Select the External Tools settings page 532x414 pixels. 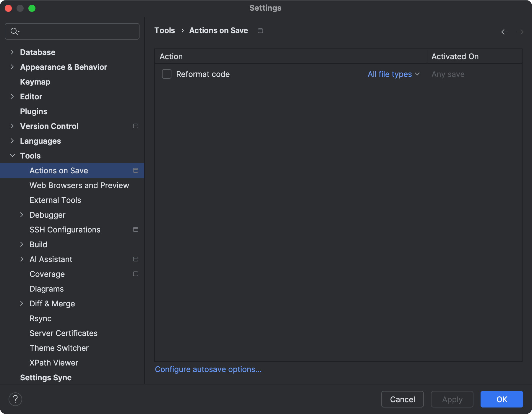tap(55, 200)
